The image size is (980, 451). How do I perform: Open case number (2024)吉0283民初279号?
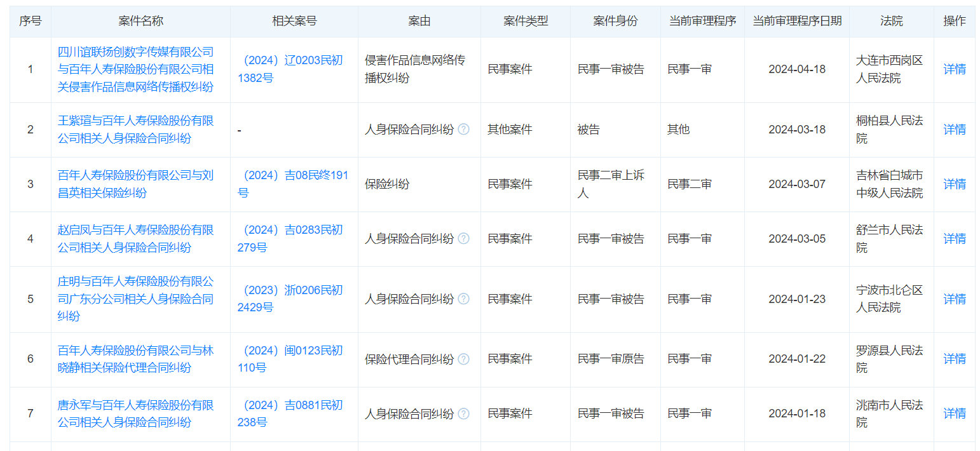(290, 239)
